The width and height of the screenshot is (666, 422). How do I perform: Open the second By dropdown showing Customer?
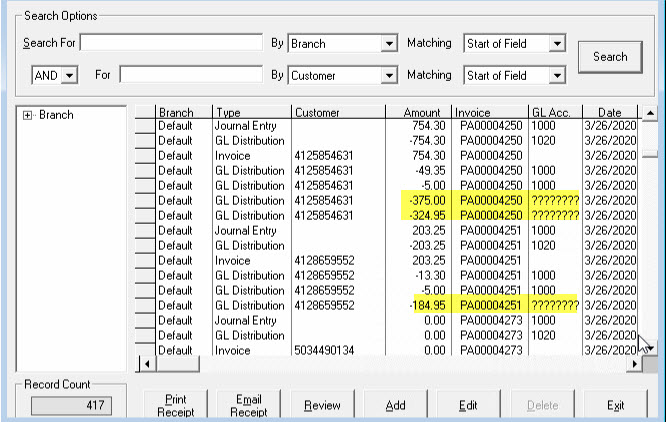(x=389, y=76)
